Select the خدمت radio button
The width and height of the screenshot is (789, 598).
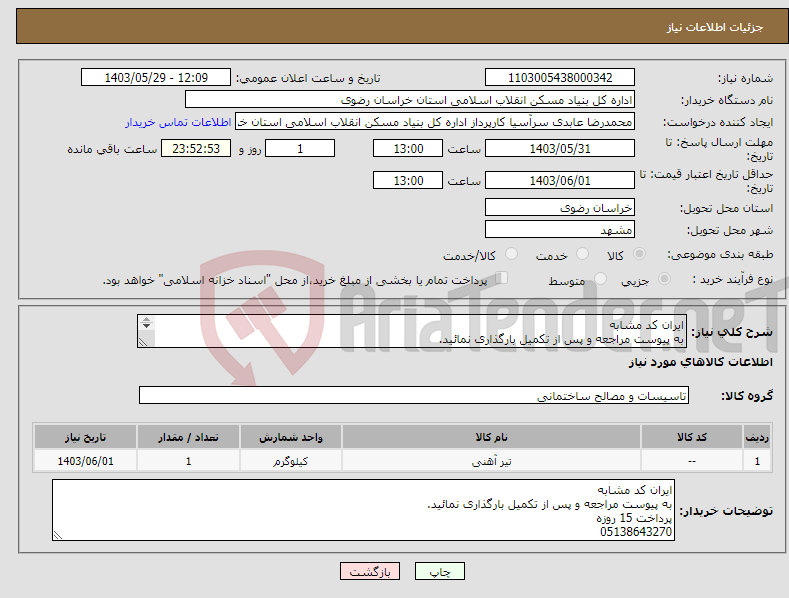[x=582, y=254]
